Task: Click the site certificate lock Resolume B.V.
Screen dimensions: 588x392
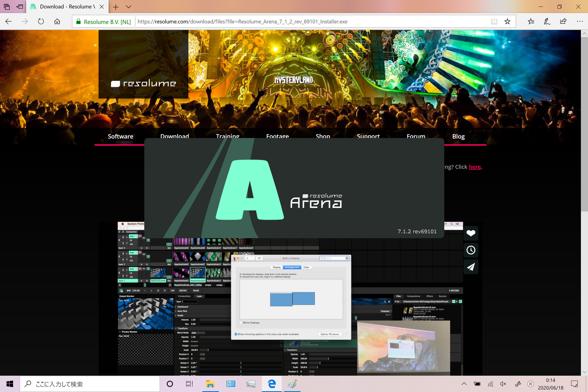Action: pos(103,22)
